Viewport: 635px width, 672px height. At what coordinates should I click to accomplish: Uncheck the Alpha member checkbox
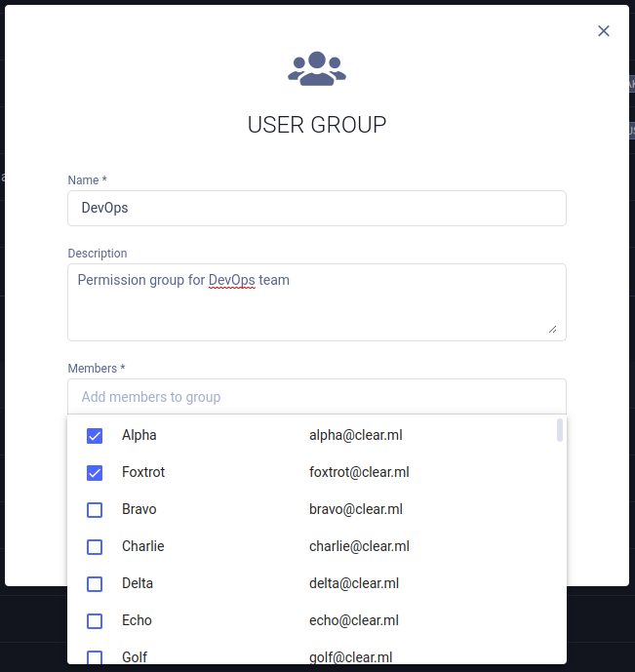95,436
